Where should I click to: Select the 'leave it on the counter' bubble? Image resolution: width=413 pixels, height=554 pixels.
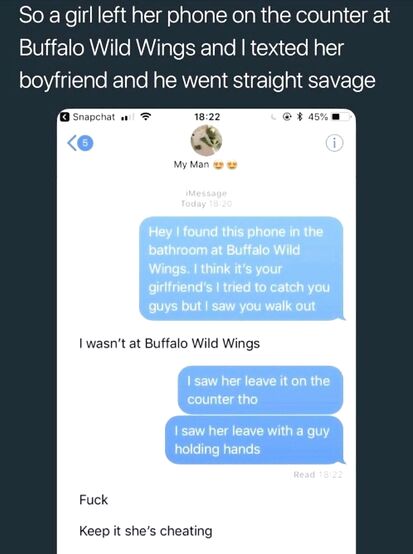click(x=260, y=390)
